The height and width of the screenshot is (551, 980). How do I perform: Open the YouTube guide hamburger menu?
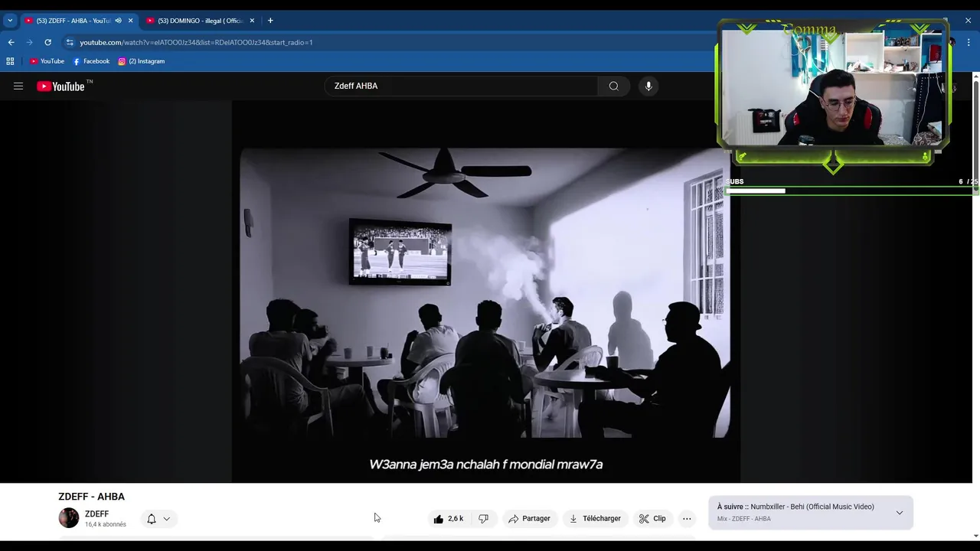(18, 86)
